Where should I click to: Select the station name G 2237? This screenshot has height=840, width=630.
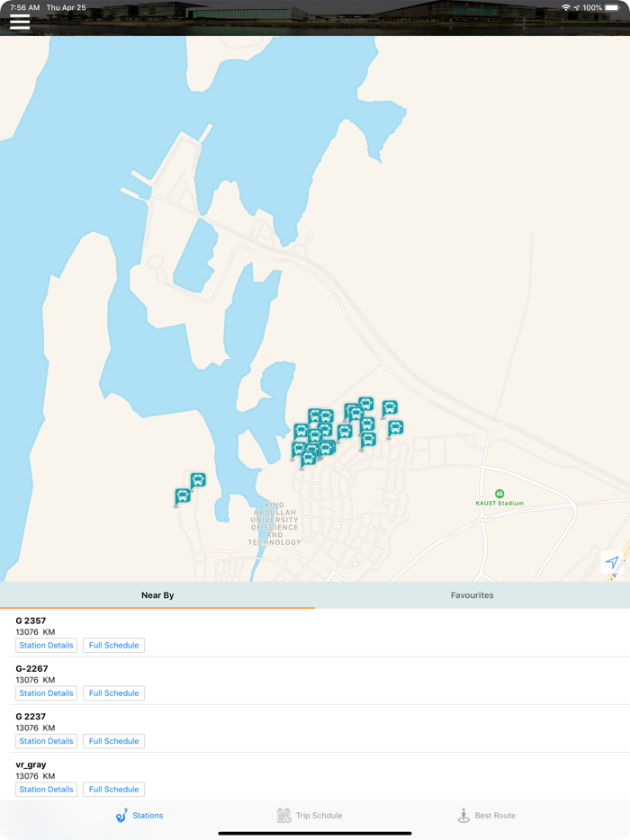[31, 717]
